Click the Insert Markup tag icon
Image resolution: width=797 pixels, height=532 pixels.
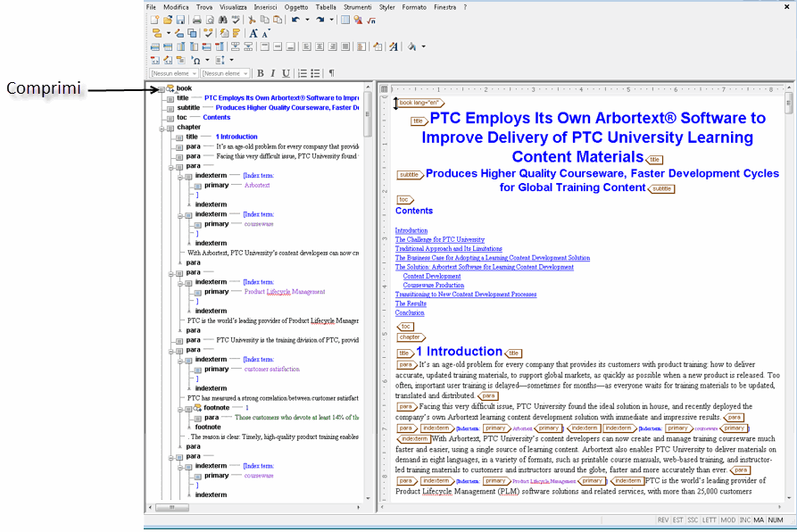pos(156,33)
